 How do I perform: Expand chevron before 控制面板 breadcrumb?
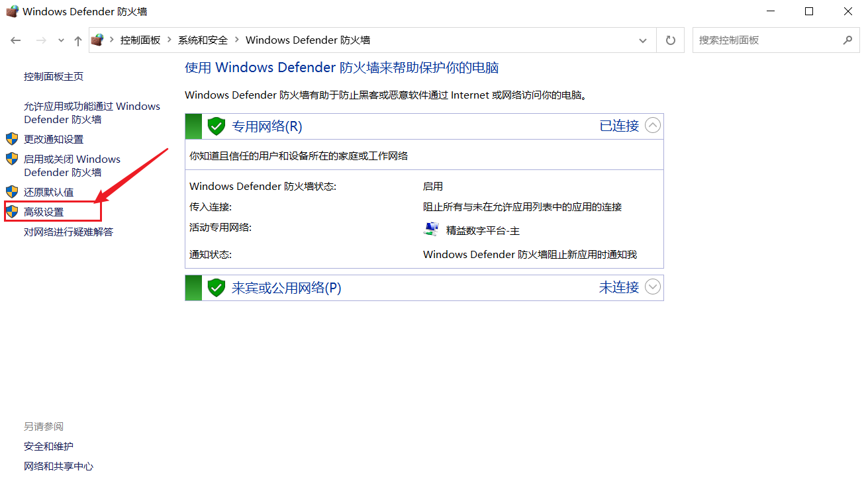click(x=112, y=40)
